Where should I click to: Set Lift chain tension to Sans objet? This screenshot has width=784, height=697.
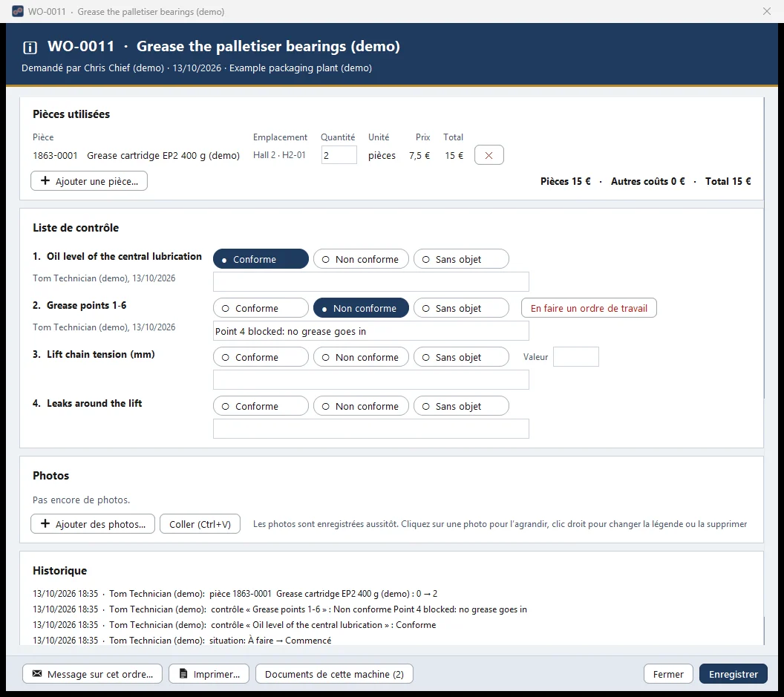tap(462, 357)
